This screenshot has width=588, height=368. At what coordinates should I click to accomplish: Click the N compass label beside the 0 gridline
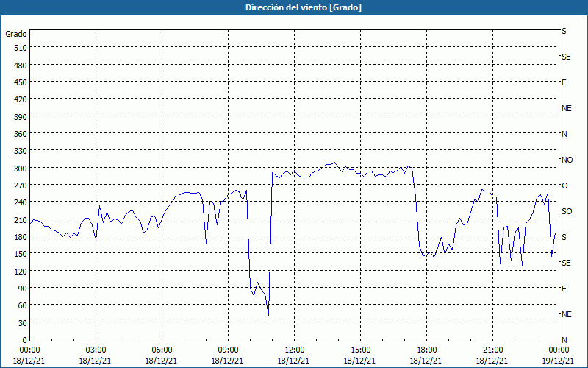coord(564,340)
